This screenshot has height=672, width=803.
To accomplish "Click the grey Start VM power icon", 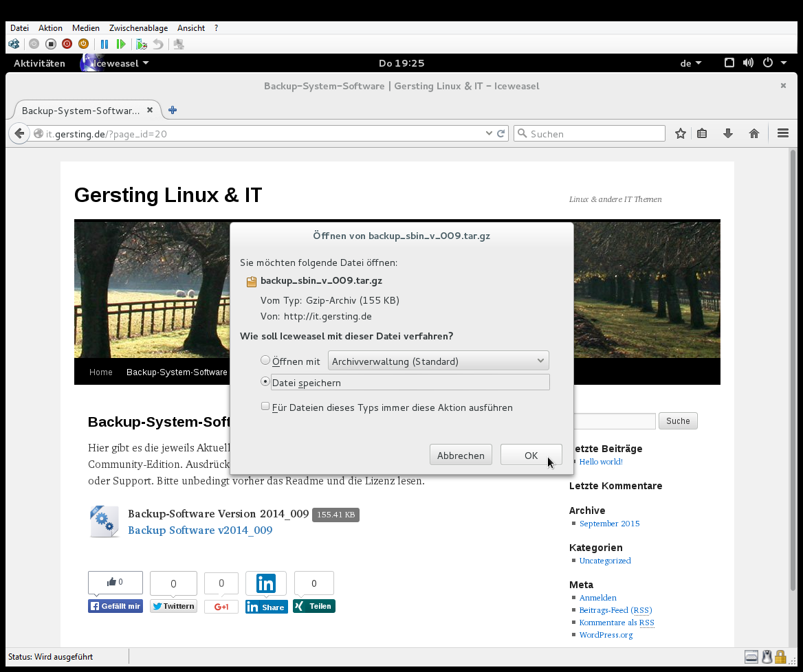I will [x=34, y=44].
